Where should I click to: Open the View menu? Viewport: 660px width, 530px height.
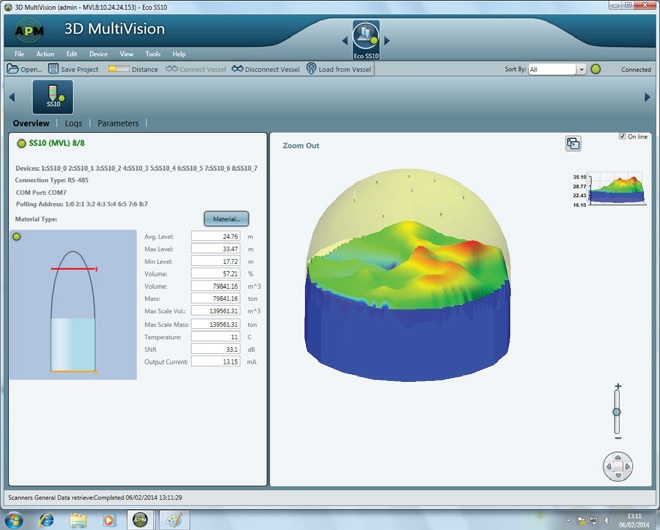pos(126,54)
